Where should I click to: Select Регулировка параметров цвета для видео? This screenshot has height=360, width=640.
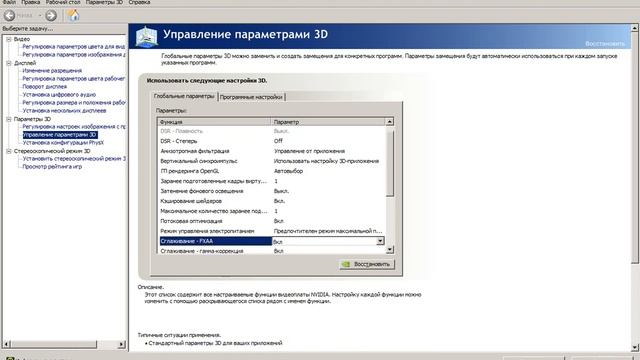(x=73, y=47)
